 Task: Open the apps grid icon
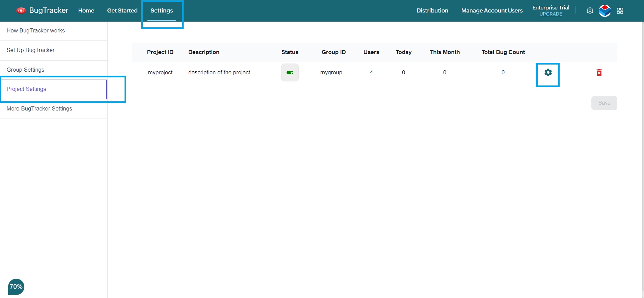620,11
